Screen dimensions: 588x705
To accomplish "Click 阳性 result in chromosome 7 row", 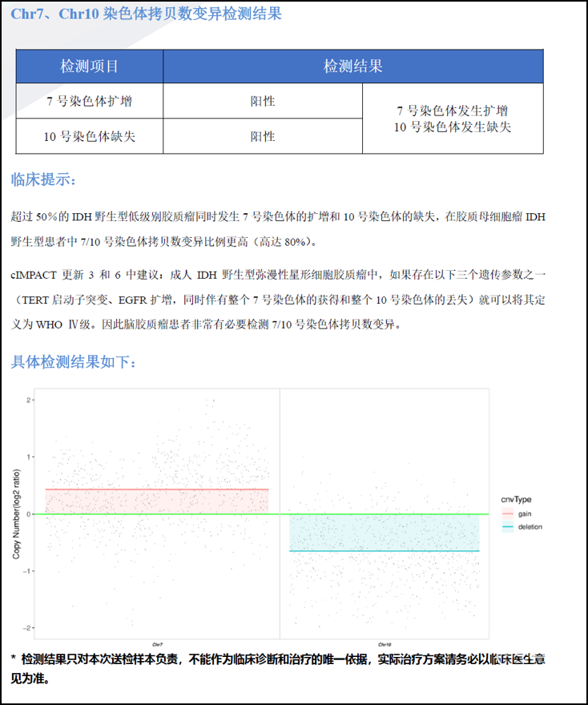I will pyautogui.click(x=263, y=101).
